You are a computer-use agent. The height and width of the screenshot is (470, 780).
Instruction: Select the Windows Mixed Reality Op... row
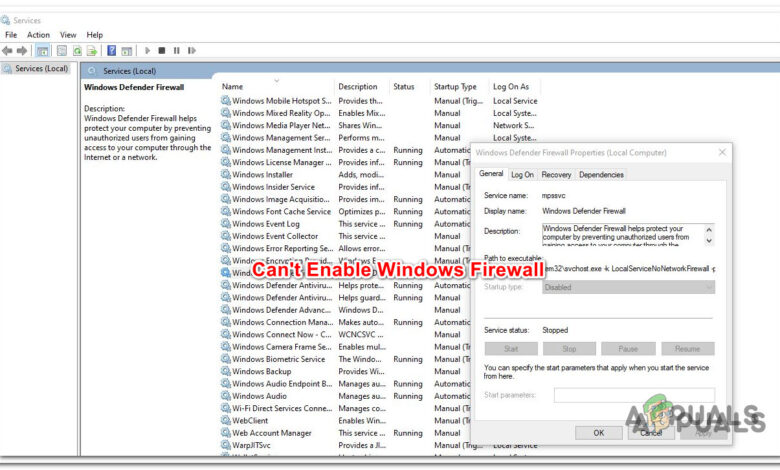point(378,113)
